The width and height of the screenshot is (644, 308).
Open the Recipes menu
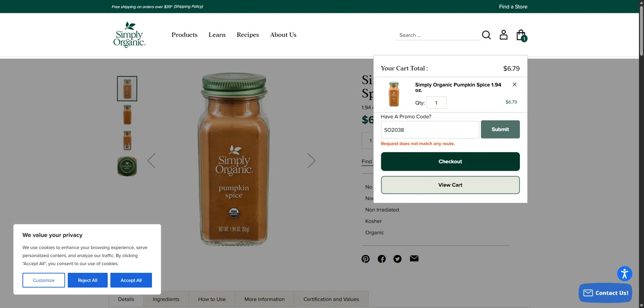pos(248,35)
